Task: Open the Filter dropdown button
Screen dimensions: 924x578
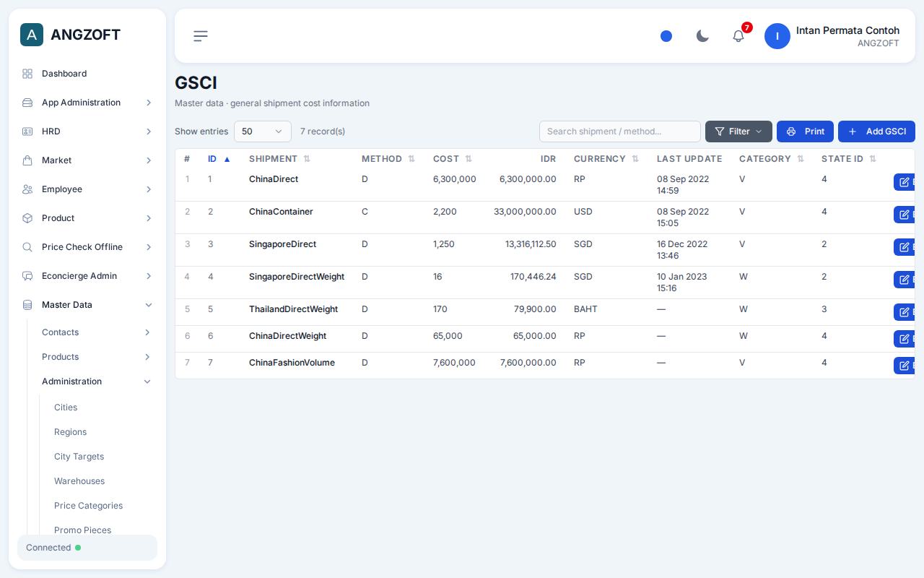Action: point(738,131)
